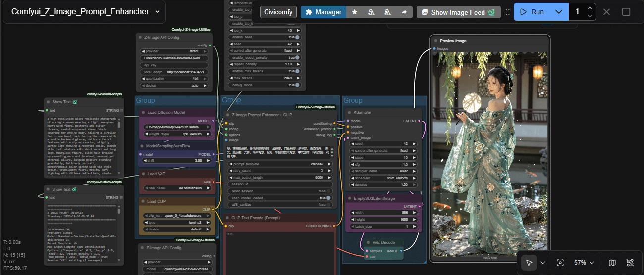The image size is (644, 275).
Task: Click the share arrow icon in toolbar
Action: [404, 12]
